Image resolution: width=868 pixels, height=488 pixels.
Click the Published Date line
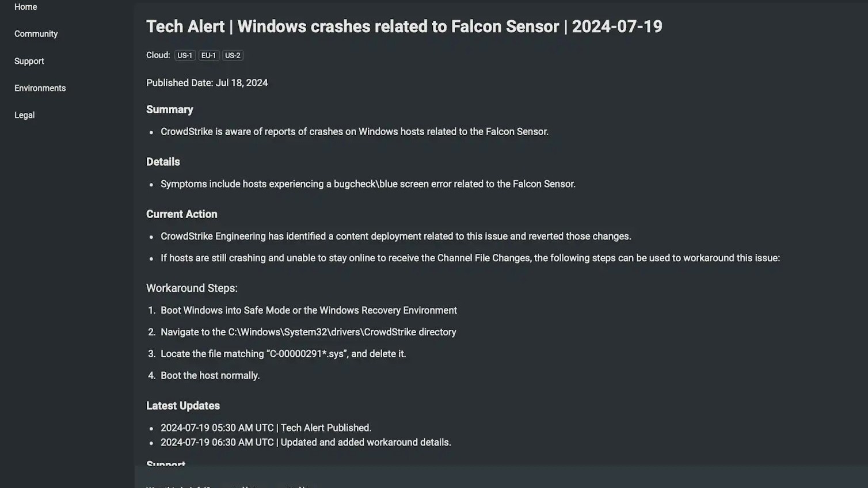click(x=207, y=83)
